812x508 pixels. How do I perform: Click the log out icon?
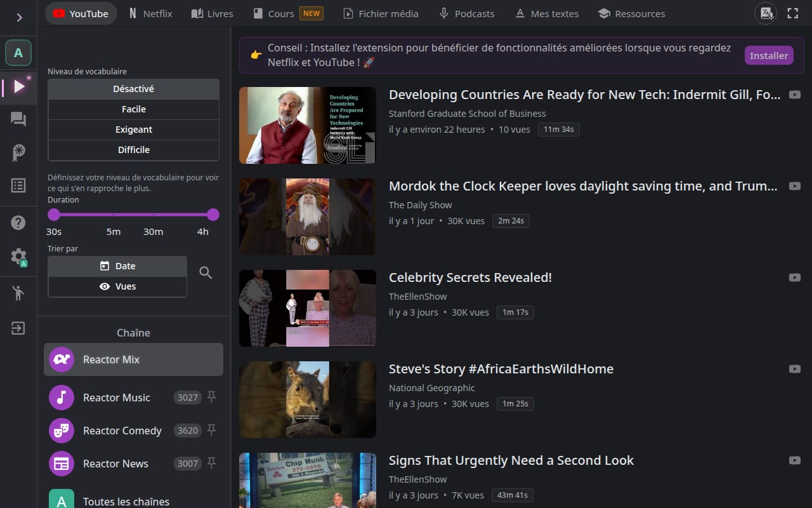(18, 328)
